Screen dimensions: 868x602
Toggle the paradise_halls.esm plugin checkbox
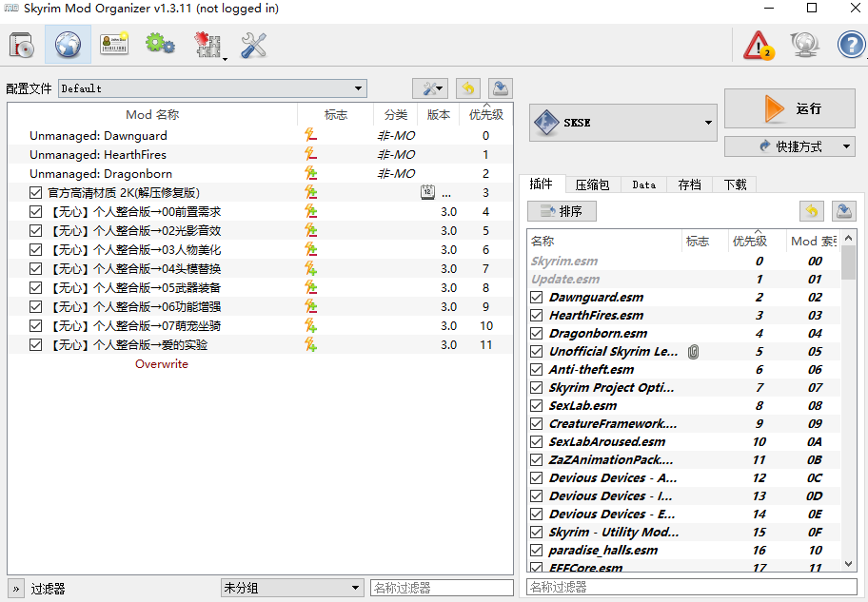(x=536, y=550)
